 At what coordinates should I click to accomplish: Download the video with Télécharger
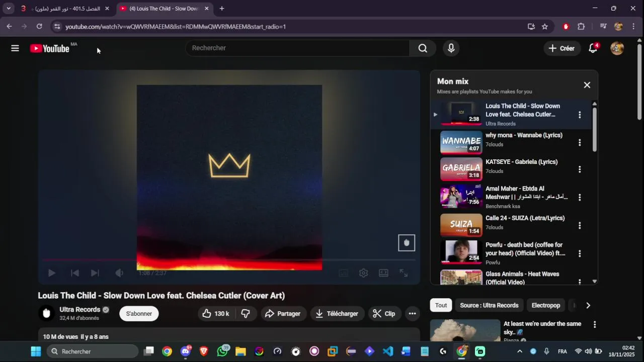(x=337, y=314)
